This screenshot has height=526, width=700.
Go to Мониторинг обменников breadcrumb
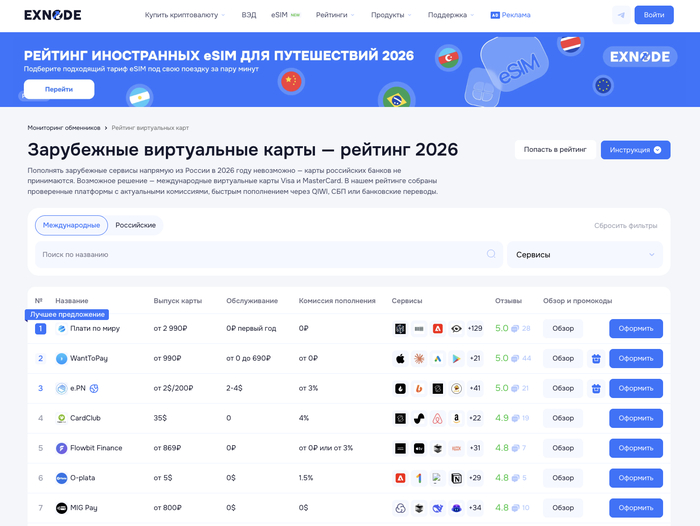pos(64,128)
